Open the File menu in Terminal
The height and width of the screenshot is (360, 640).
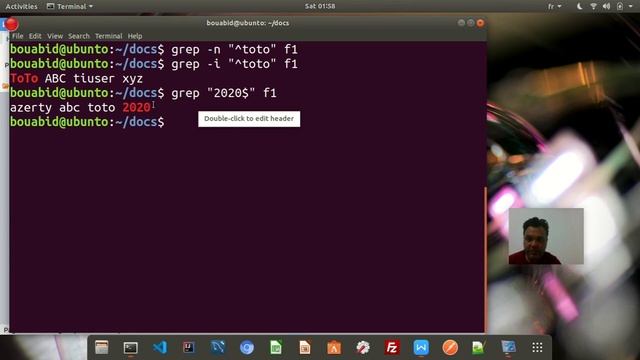pos(18,36)
